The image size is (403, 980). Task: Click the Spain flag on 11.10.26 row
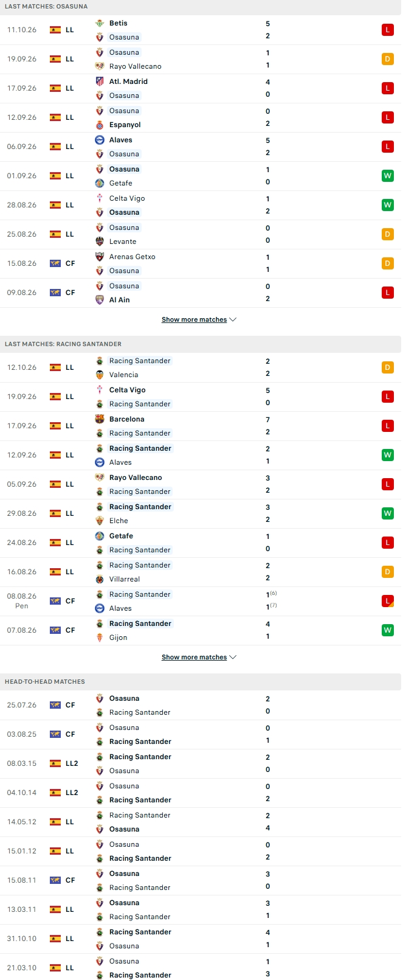point(55,30)
